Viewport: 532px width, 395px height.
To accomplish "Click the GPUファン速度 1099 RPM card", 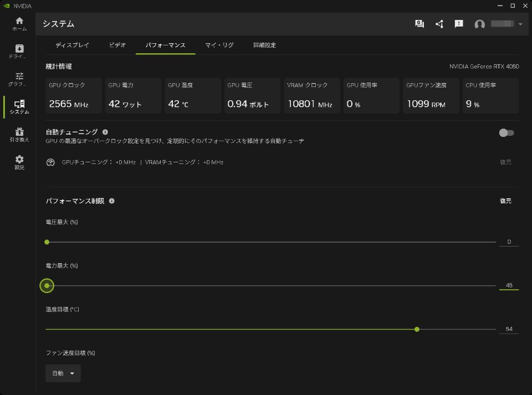I will [431, 96].
